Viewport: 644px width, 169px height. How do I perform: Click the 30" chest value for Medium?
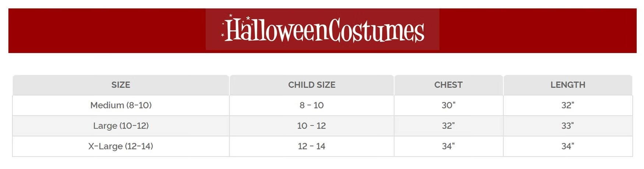448,105
